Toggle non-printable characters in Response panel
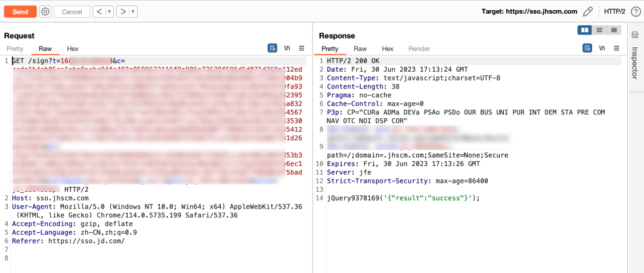This screenshot has width=644, height=273. [x=602, y=48]
